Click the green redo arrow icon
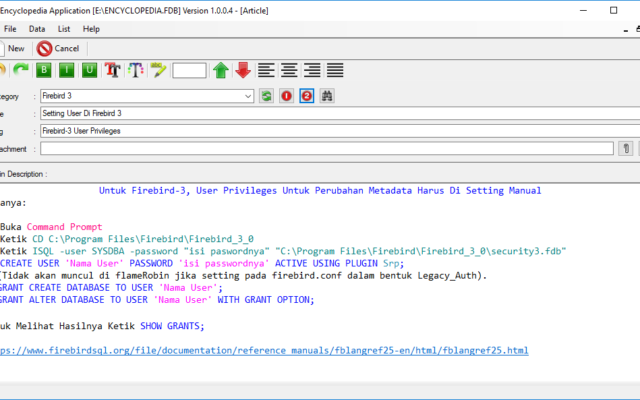The width and height of the screenshot is (640, 400). pos(21,70)
